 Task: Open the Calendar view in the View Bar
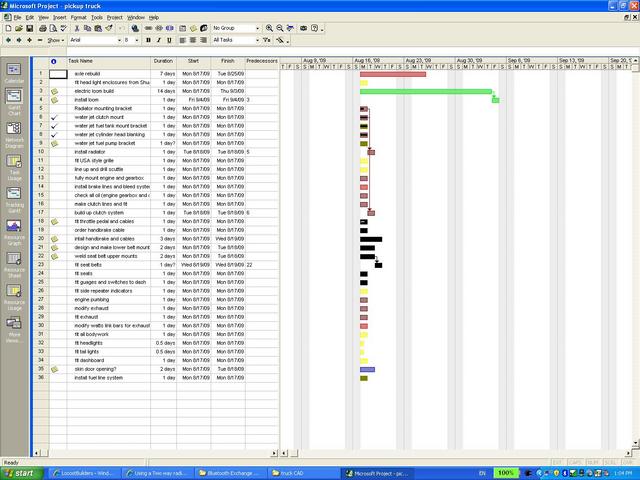pos(15,68)
